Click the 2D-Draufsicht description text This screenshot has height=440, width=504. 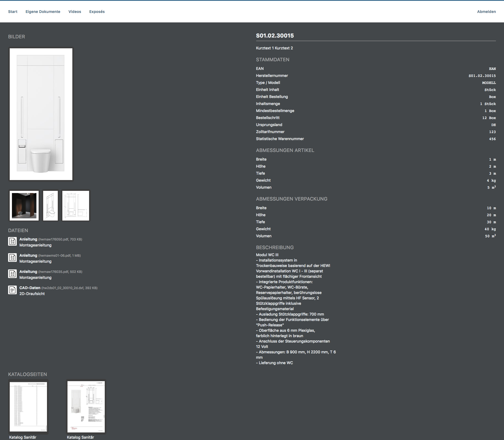tap(32, 294)
